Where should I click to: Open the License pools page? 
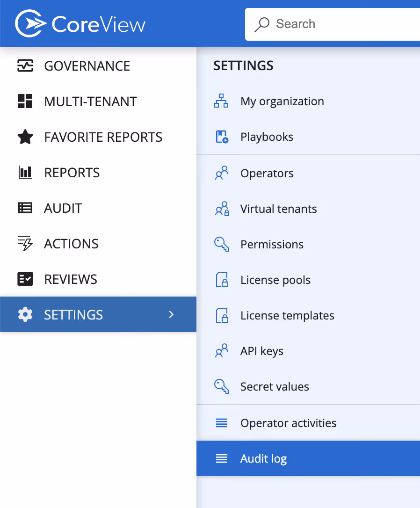point(275,280)
